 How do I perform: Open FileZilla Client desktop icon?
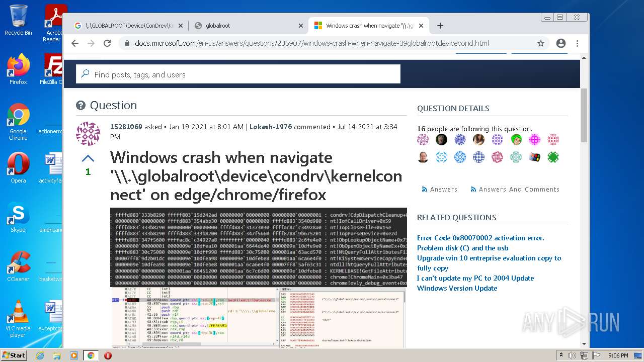click(x=53, y=69)
